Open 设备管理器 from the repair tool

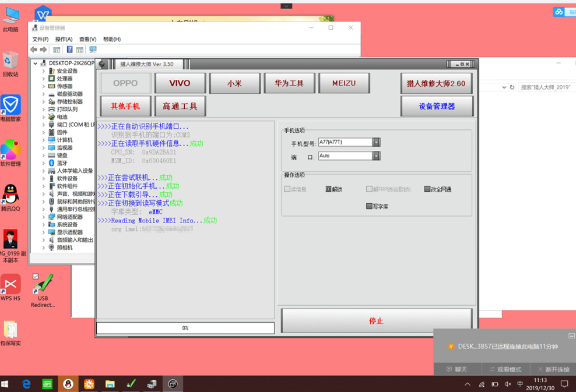[x=437, y=106]
